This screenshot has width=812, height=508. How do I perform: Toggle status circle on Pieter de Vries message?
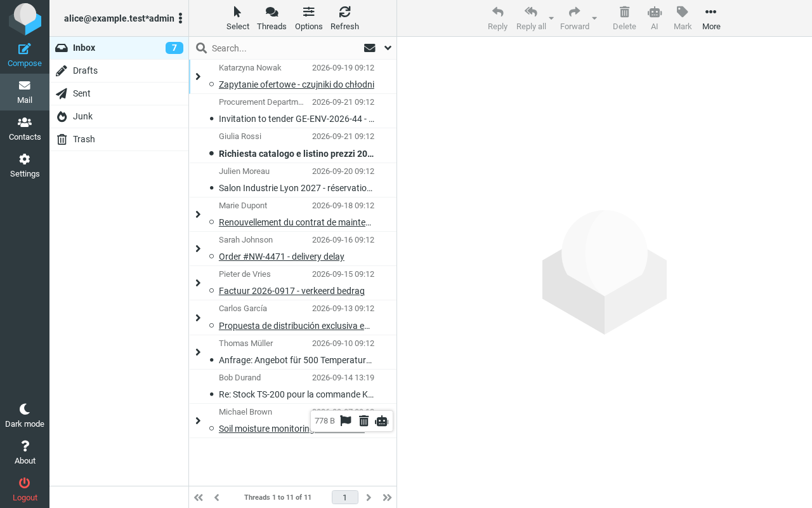[211, 291]
